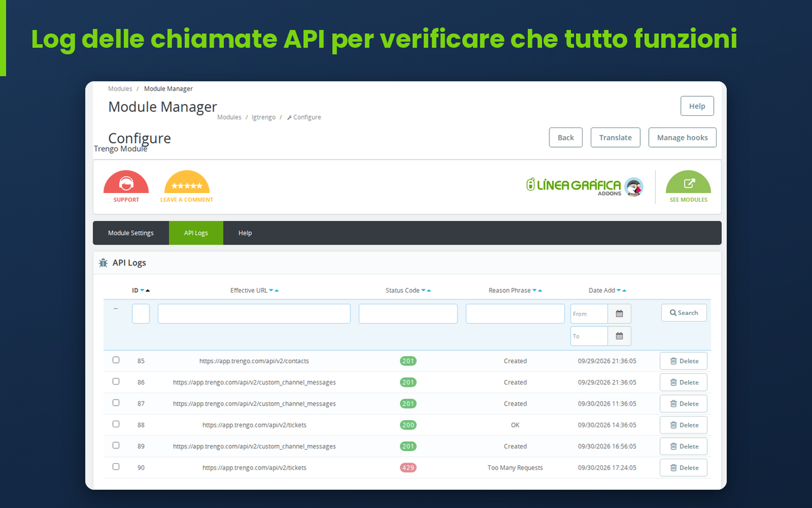The width and height of the screenshot is (812, 508).
Task: Sort Status Code column descending
Action: point(424,291)
